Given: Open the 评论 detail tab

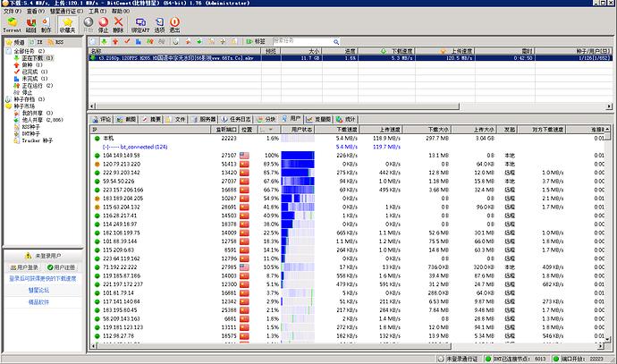Looking at the screenshot, I should [101, 119].
